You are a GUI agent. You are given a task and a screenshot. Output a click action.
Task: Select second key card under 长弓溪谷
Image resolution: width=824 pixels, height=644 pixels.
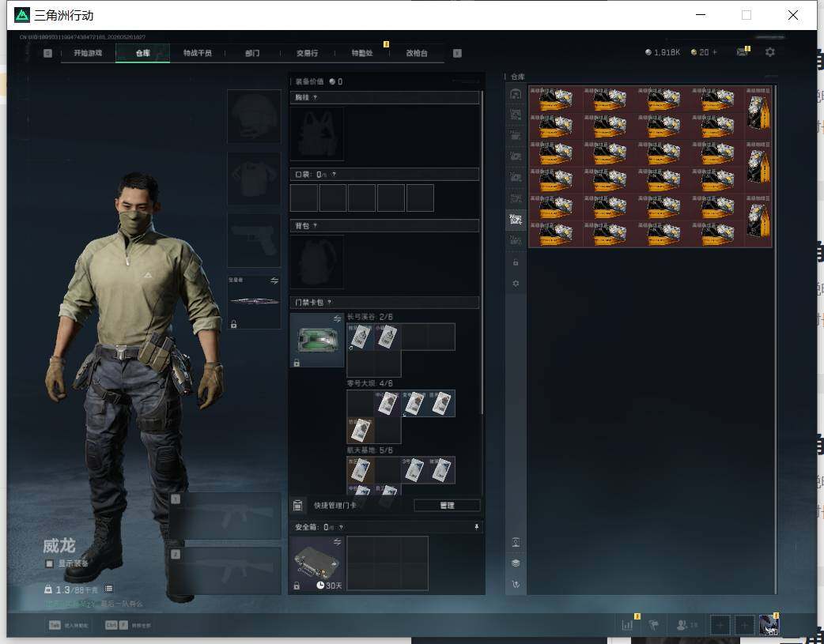(x=387, y=337)
